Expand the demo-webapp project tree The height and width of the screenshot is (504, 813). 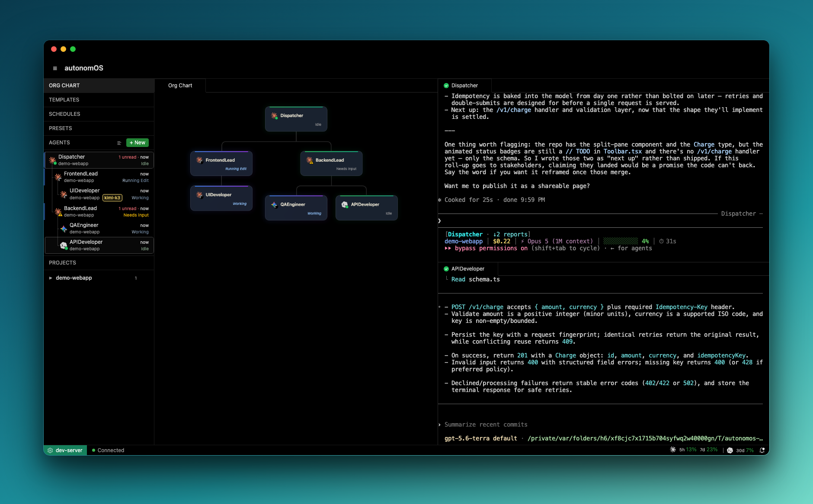(51, 278)
